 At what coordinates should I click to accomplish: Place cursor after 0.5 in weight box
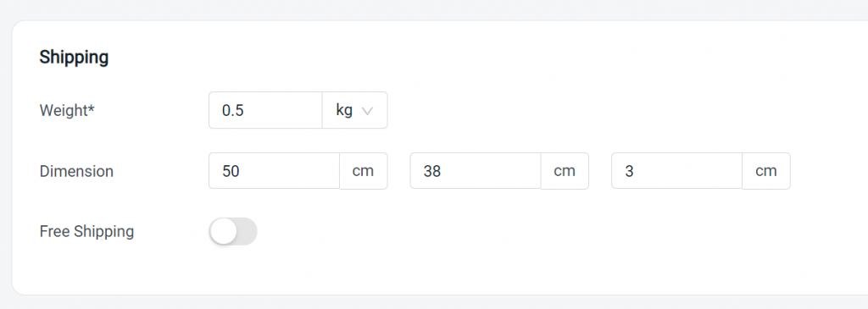[x=245, y=111]
